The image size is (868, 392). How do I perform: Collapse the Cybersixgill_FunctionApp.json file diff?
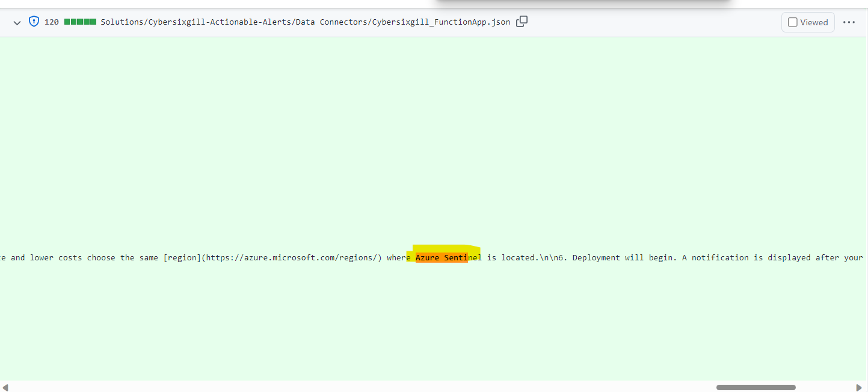click(17, 22)
